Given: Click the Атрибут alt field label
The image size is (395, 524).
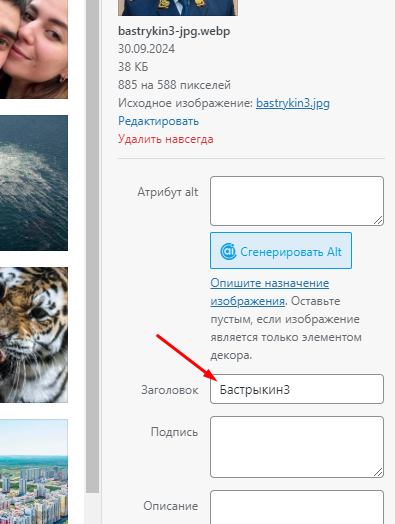Looking at the screenshot, I should 168,192.
